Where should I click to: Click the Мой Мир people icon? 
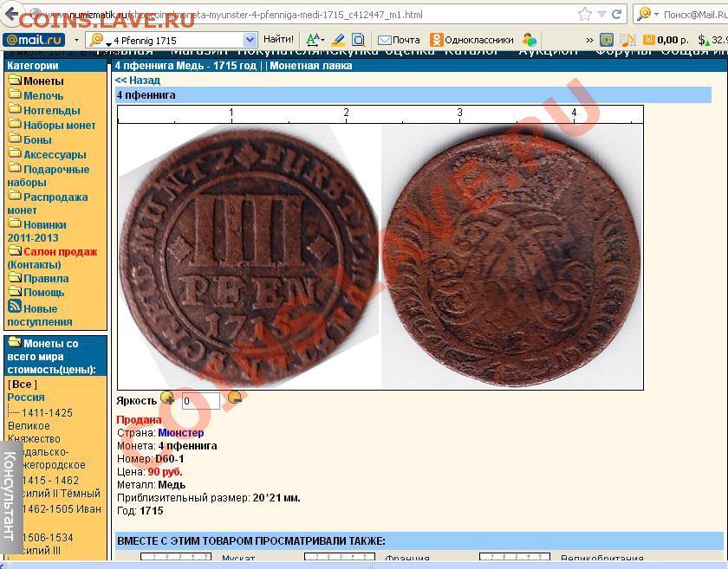pyautogui.click(x=530, y=41)
